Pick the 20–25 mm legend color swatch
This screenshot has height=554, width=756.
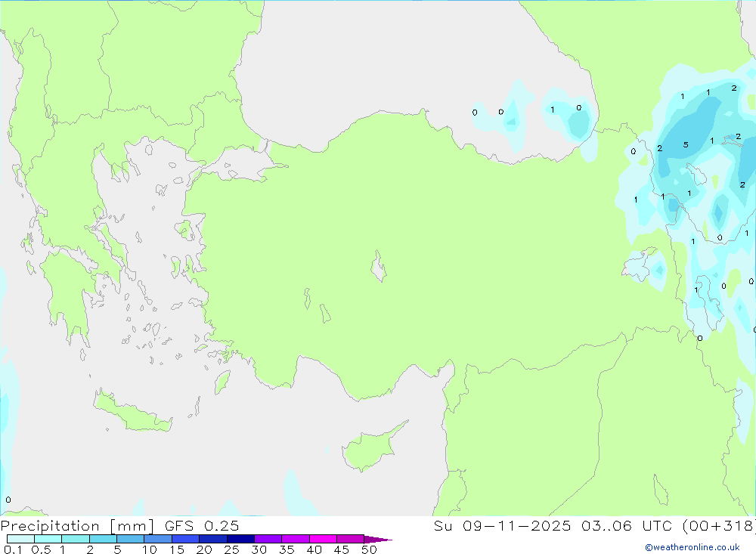213,539
